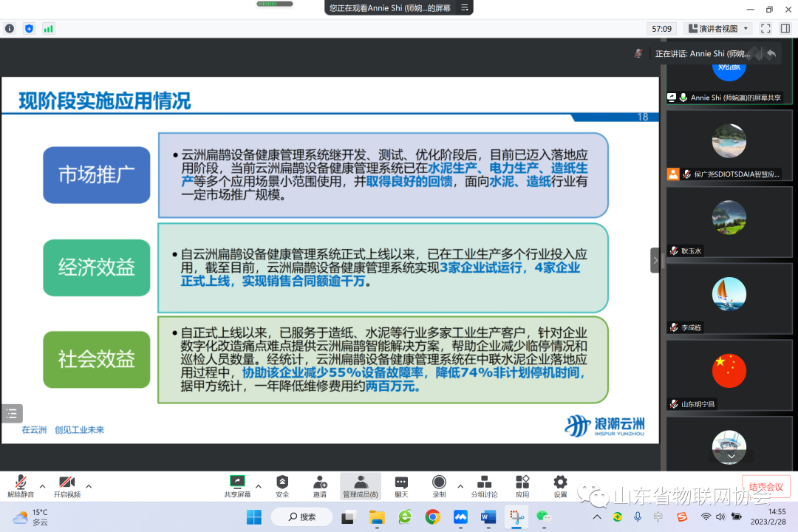Open the screen-sharing banner menu icon
Viewport: 798px width, 532px height.
465,8
